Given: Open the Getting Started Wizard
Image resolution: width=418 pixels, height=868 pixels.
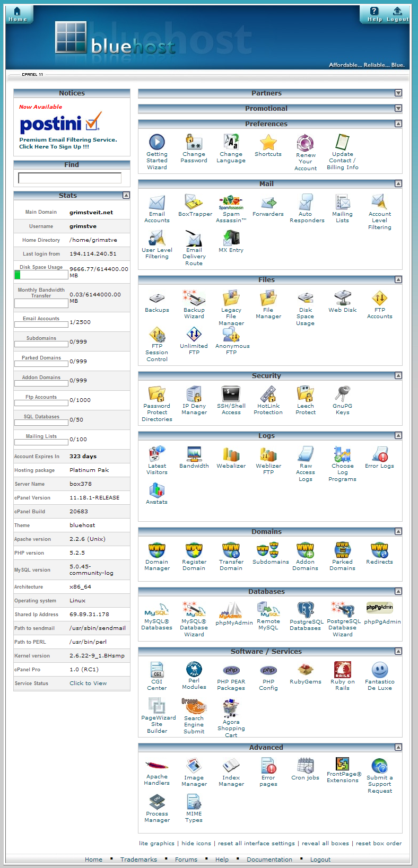Looking at the screenshot, I should coord(156,152).
